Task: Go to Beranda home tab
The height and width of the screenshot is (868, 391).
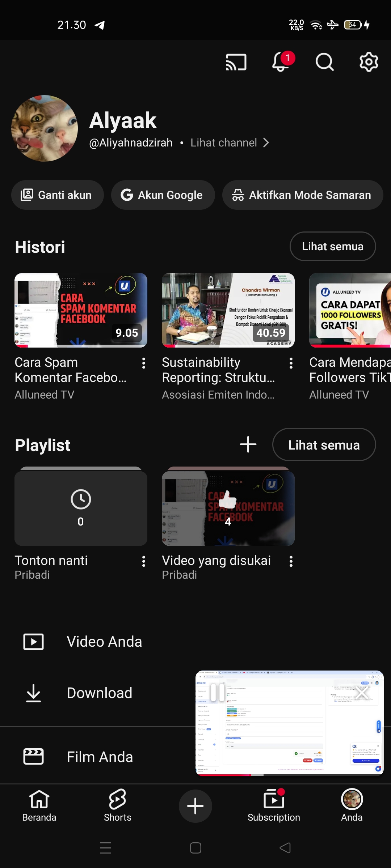Action: point(39,805)
